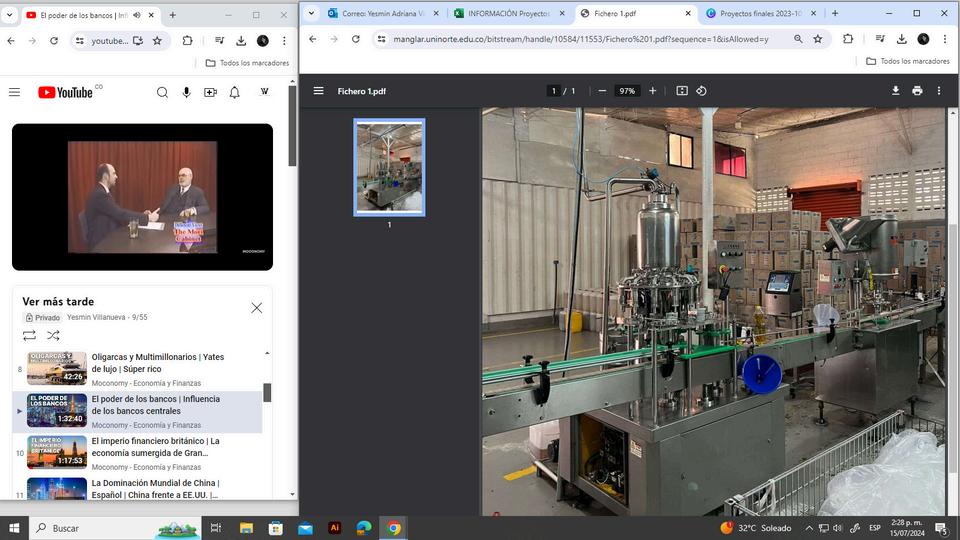Switch to Fichero 1.pdf tab

tap(636, 13)
